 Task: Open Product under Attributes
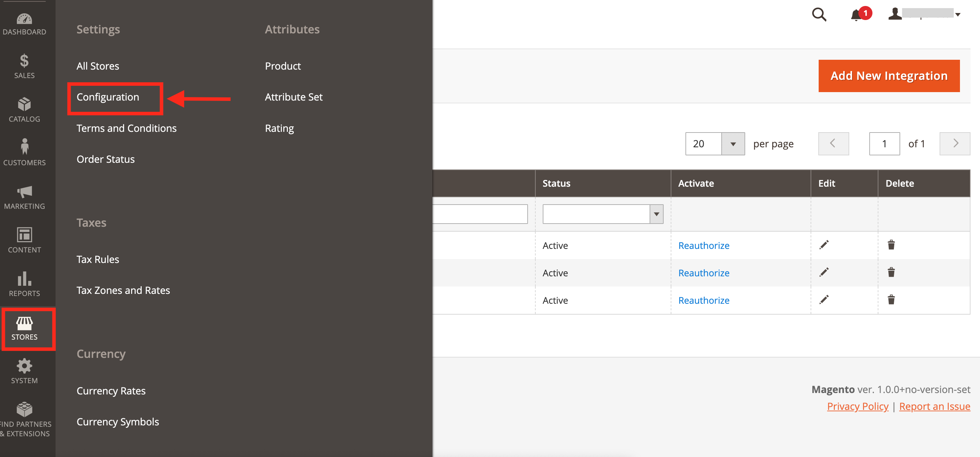point(283,66)
